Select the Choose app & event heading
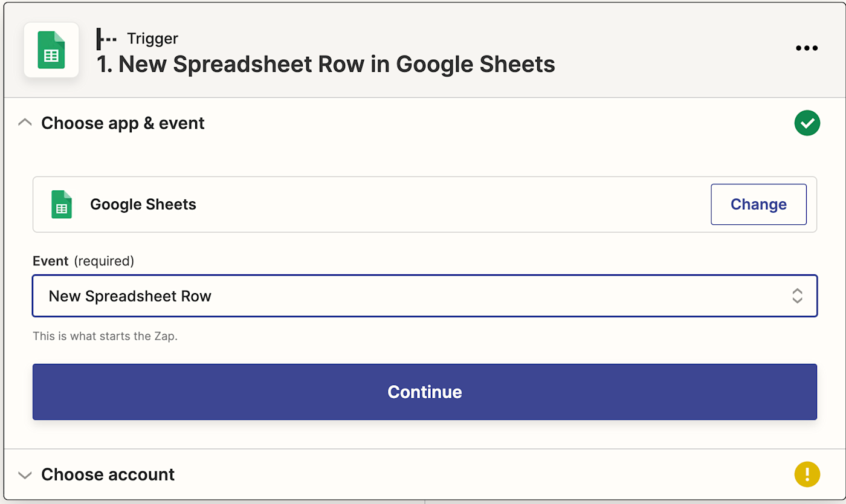Viewport: 846px width, 504px height. click(123, 123)
